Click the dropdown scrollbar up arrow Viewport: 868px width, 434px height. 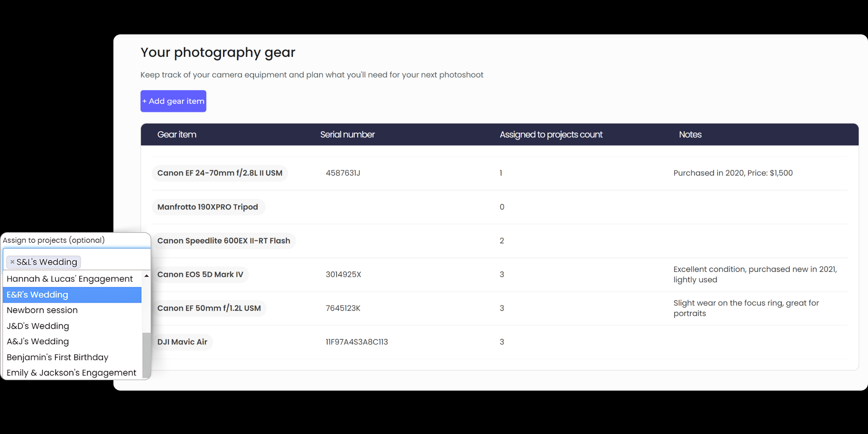[x=146, y=276]
